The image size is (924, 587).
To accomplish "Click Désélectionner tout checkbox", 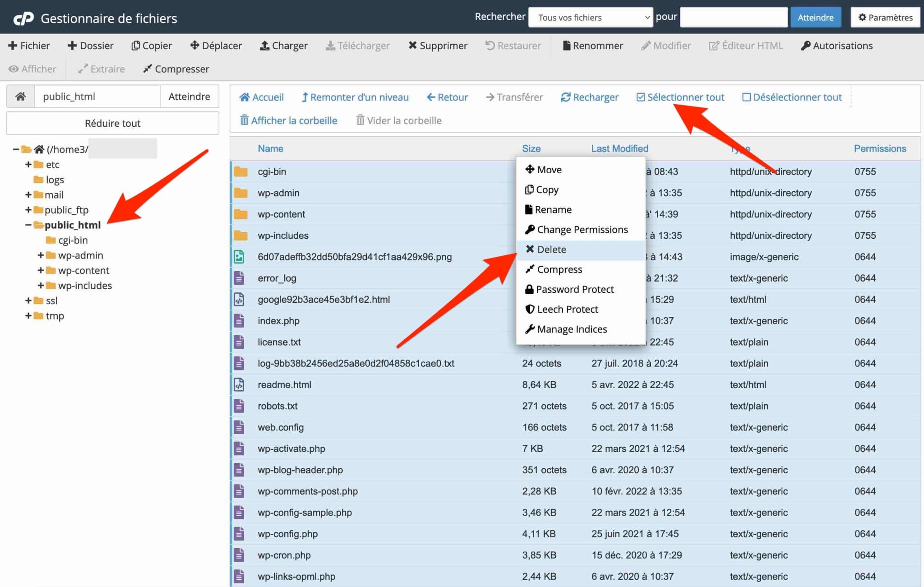I will tap(792, 97).
